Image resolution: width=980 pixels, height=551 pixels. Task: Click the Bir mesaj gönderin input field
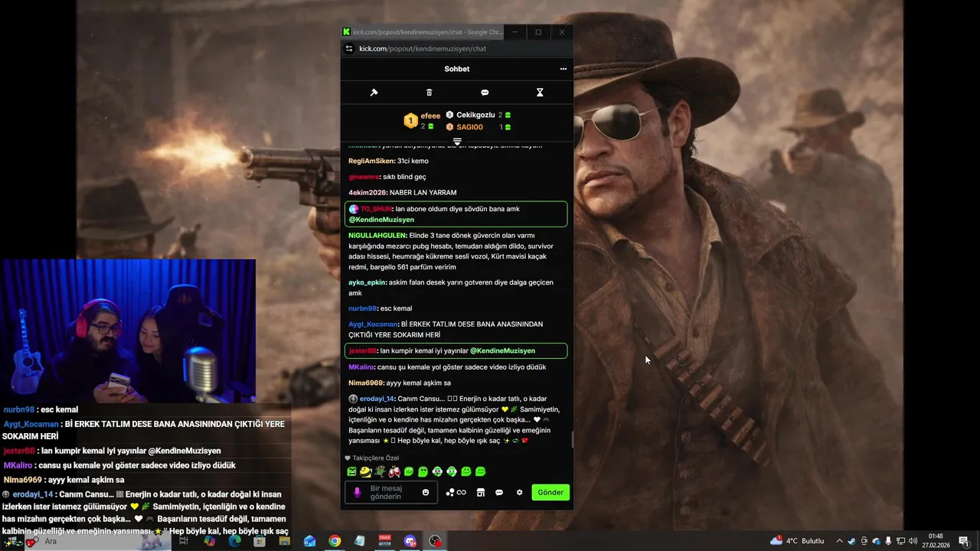tap(392, 492)
